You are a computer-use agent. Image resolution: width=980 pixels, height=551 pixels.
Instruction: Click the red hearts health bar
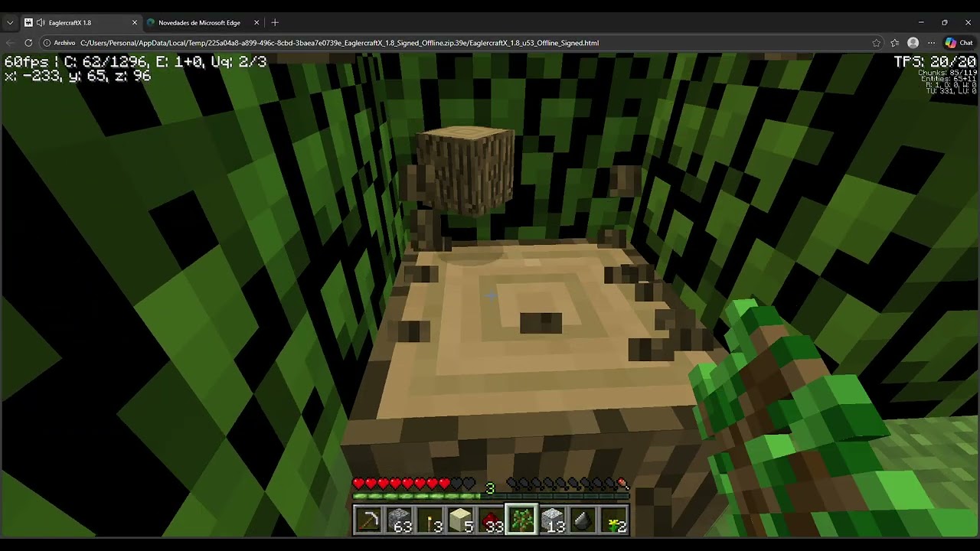(414, 484)
